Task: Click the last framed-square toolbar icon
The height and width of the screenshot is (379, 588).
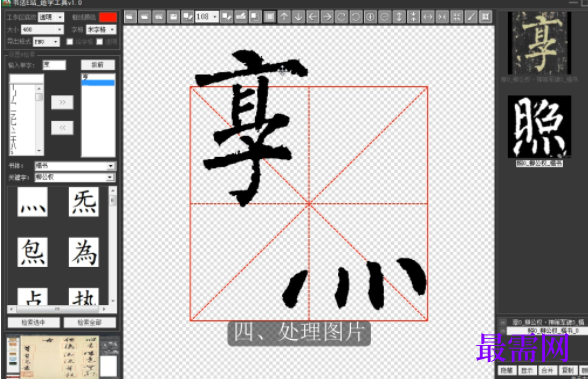Action: [486, 16]
